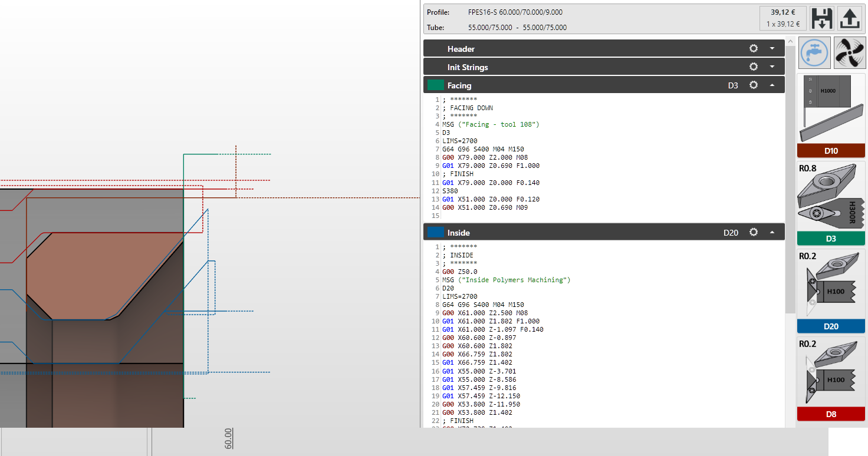This screenshot has width=868, height=456.
Task: Click the blue Inside color swatch
Action: tap(436, 233)
